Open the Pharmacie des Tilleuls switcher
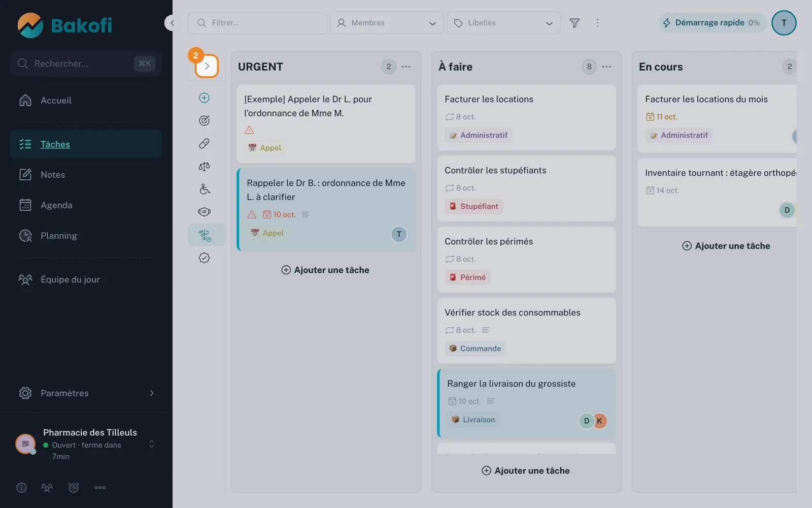Viewport: 812px width, 508px height. point(86,444)
